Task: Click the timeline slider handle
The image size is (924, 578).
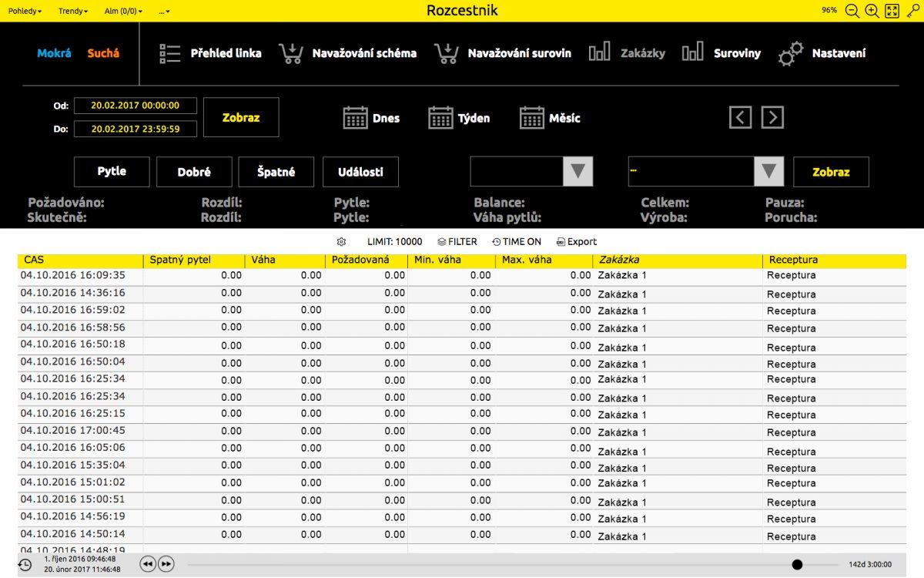Action: tap(797, 565)
